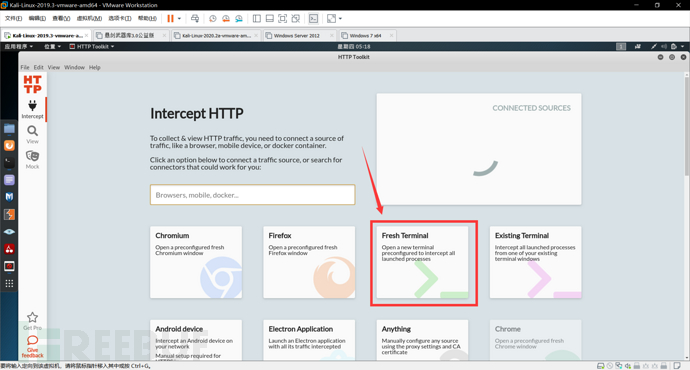This screenshot has height=370, width=690.
Task: Open the Files app in Kali dock
Action: pyautogui.click(x=9, y=128)
